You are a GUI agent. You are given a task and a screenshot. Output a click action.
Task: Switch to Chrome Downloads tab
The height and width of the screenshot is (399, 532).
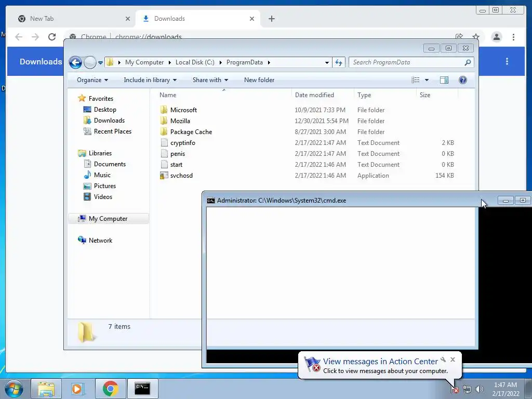198,19
